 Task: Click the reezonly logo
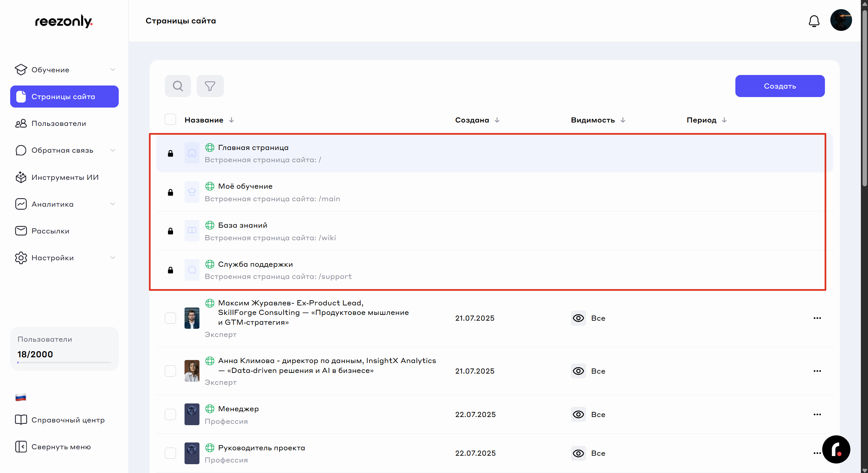64,21
